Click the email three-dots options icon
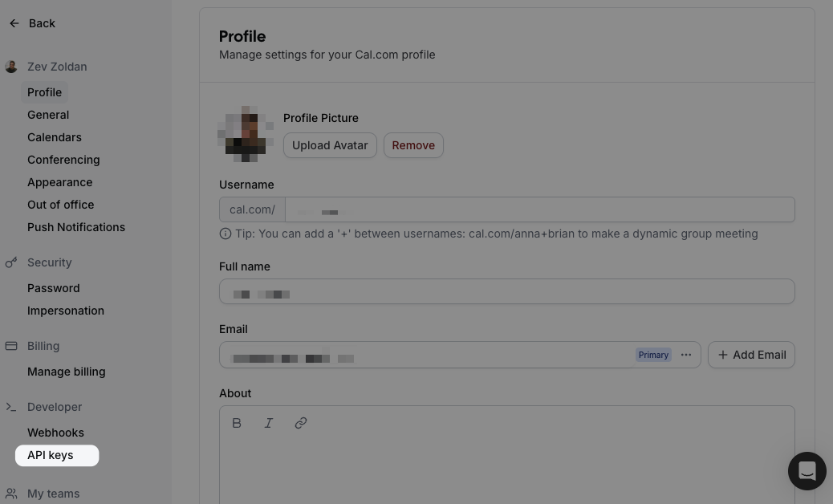Viewport: 833px width, 504px height. click(686, 355)
